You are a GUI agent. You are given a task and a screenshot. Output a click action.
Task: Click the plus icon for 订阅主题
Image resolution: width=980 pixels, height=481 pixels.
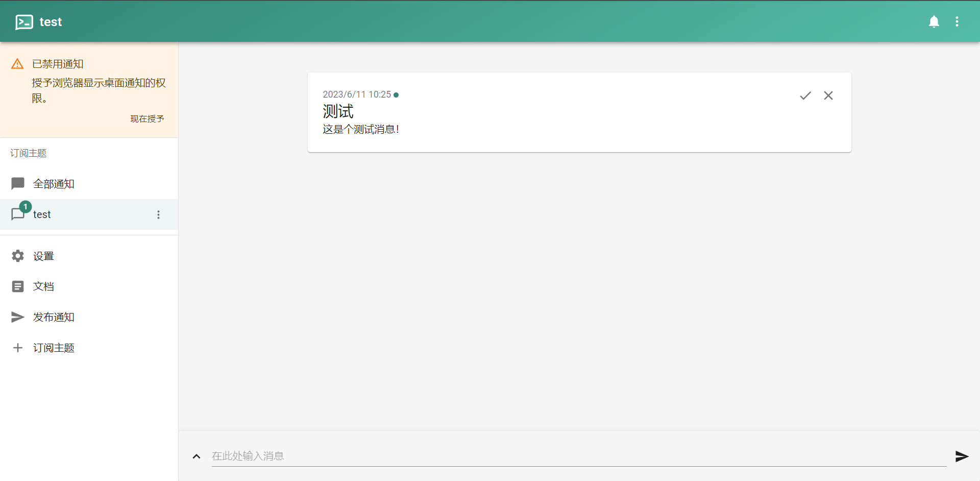pos(18,348)
